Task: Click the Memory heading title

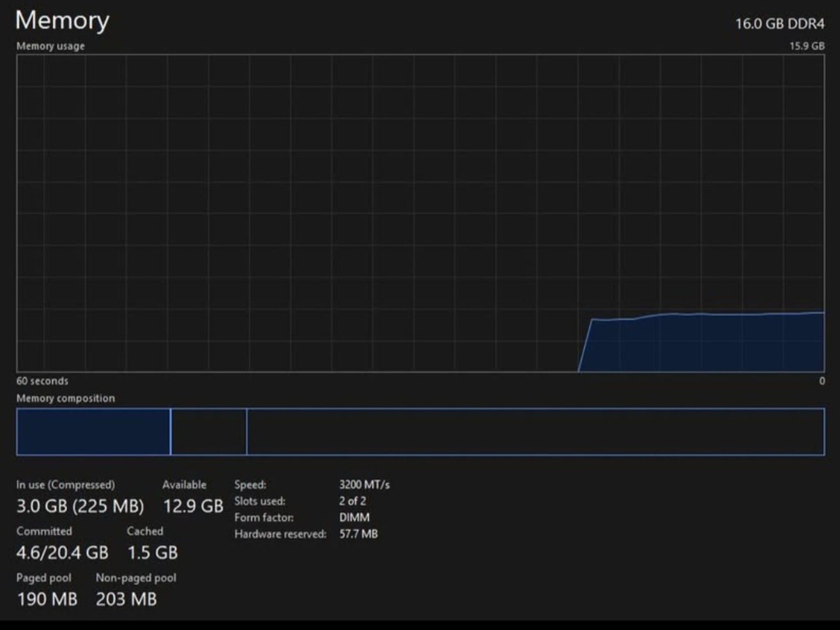Action: 62,21
